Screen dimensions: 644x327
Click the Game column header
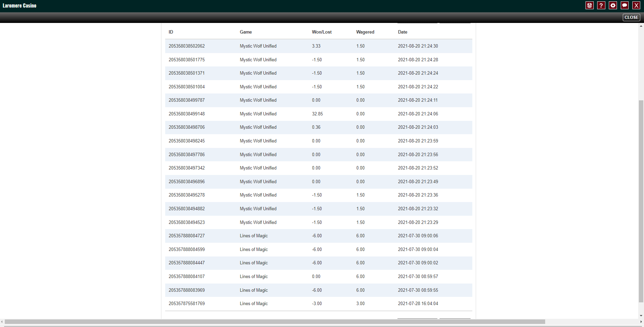(246, 32)
